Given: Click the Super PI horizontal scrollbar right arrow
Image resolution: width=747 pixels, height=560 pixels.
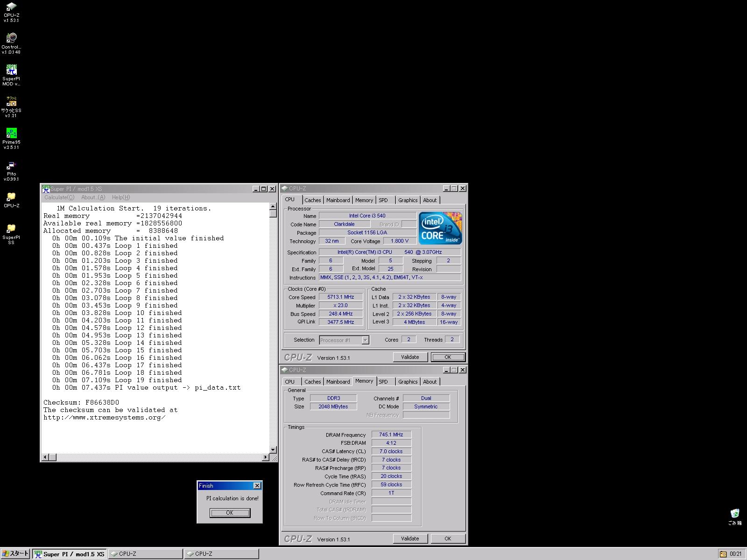Looking at the screenshot, I should tap(266, 457).
